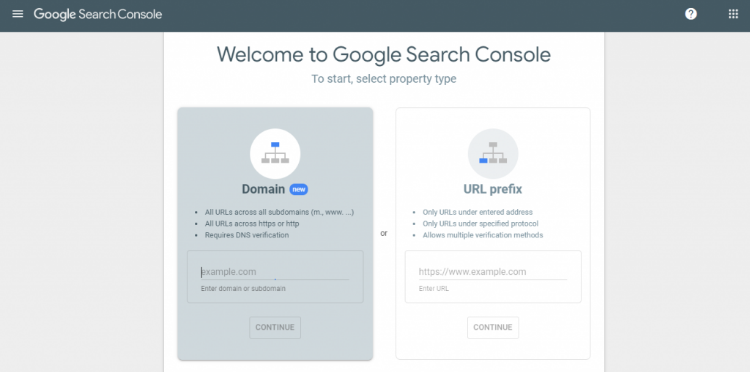Click the URL prefix hierarchy icon
This screenshot has height=372, width=750.
click(x=493, y=153)
